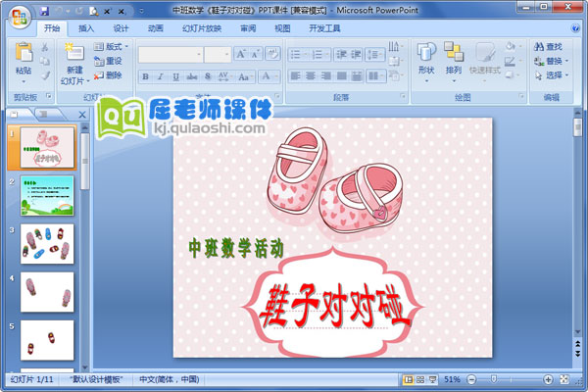Cut selection with scissors icon
Screen dimensions: 588x392
point(45,46)
